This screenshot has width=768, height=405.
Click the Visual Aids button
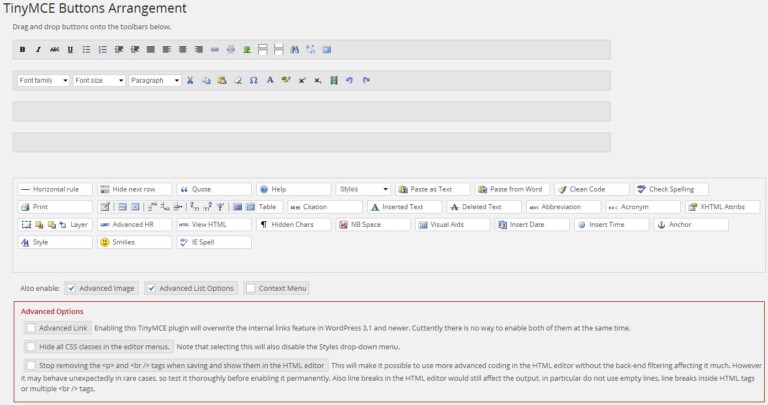point(453,224)
